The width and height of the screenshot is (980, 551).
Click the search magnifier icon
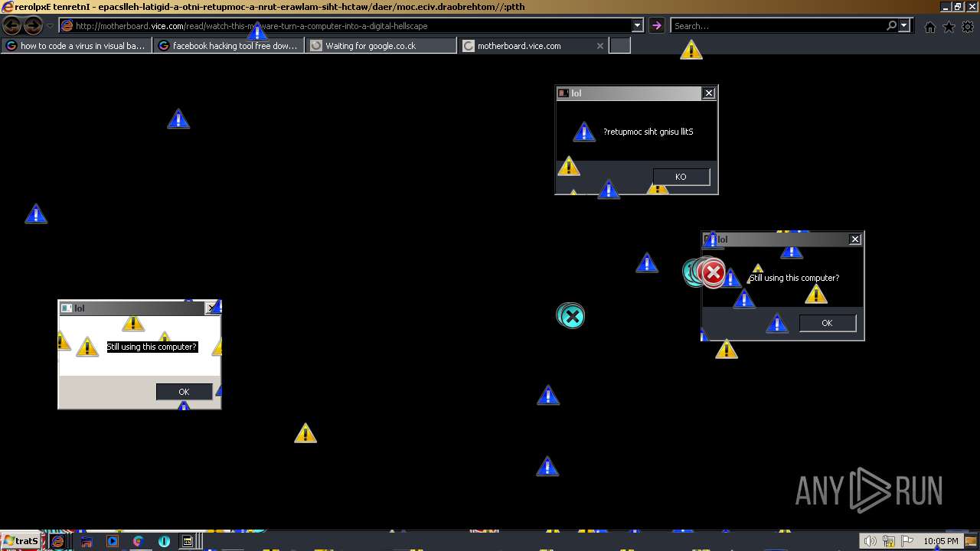891,26
